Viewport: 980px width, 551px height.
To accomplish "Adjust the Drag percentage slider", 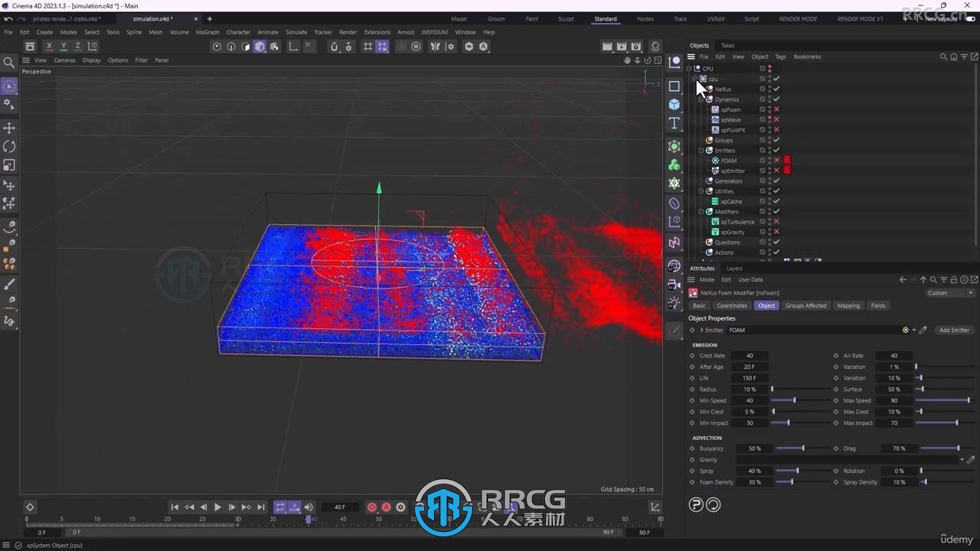I will coord(946,448).
